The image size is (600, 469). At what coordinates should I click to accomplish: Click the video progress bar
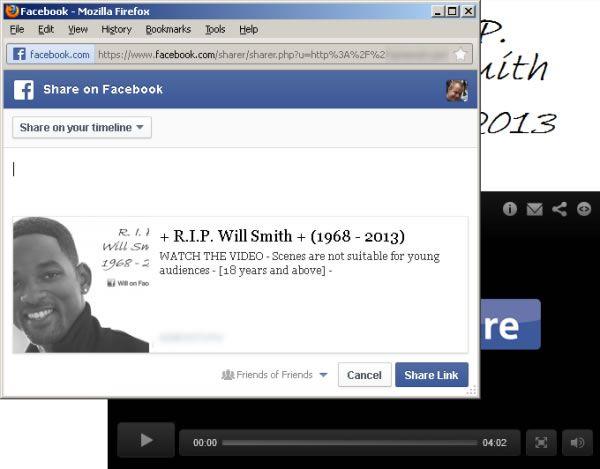349,442
